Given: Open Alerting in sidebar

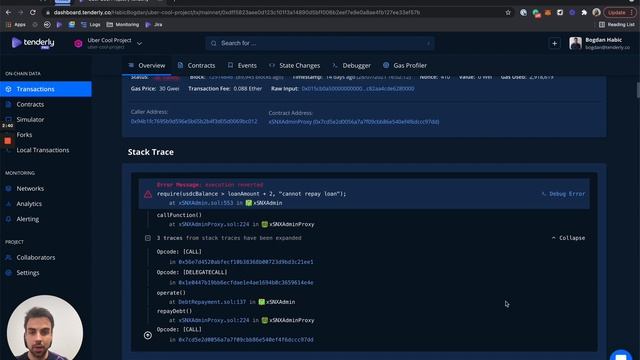Looking at the screenshot, I should click(x=28, y=219).
